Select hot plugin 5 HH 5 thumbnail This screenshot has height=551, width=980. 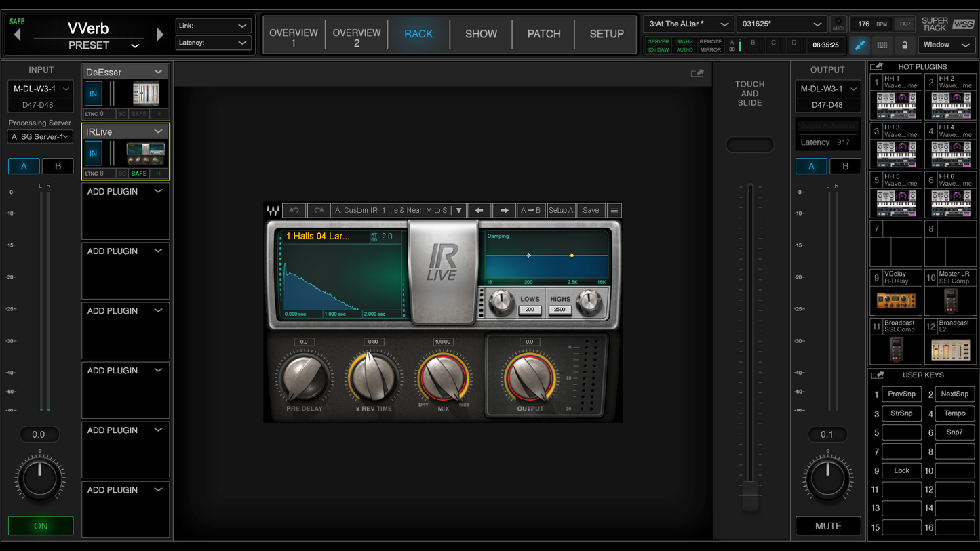(896, 202)
